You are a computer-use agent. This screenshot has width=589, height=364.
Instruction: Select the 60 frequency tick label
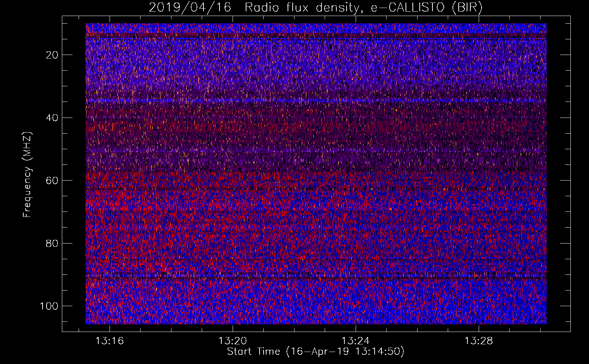click(x=52, y=181)
